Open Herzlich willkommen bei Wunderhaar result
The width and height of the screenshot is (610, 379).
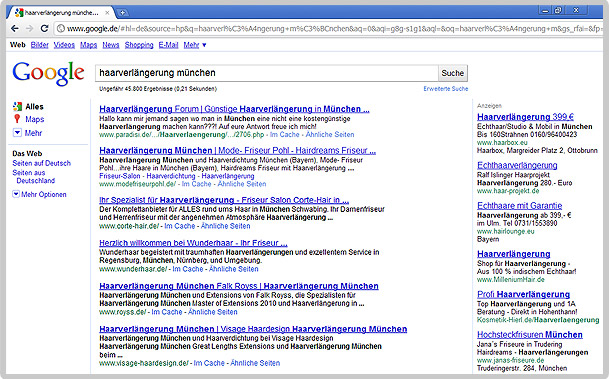point(193,243)
